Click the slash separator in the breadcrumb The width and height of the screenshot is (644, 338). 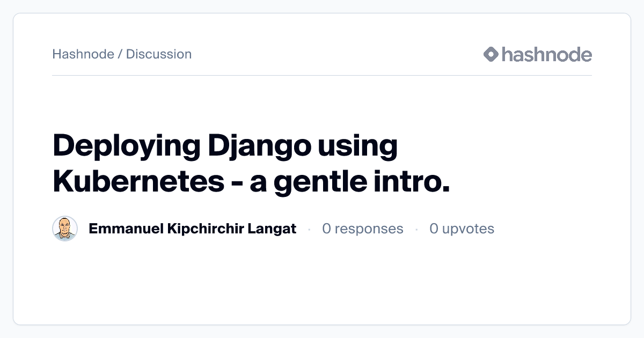120,54
